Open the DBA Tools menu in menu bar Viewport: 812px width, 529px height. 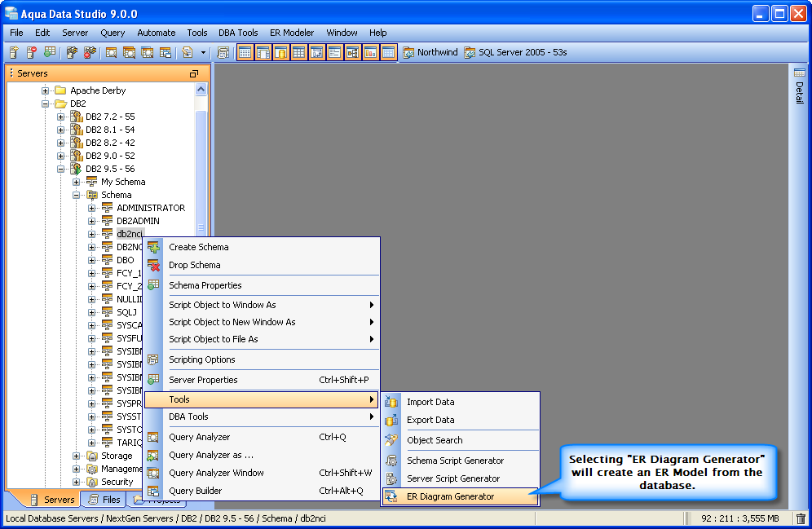238,33
